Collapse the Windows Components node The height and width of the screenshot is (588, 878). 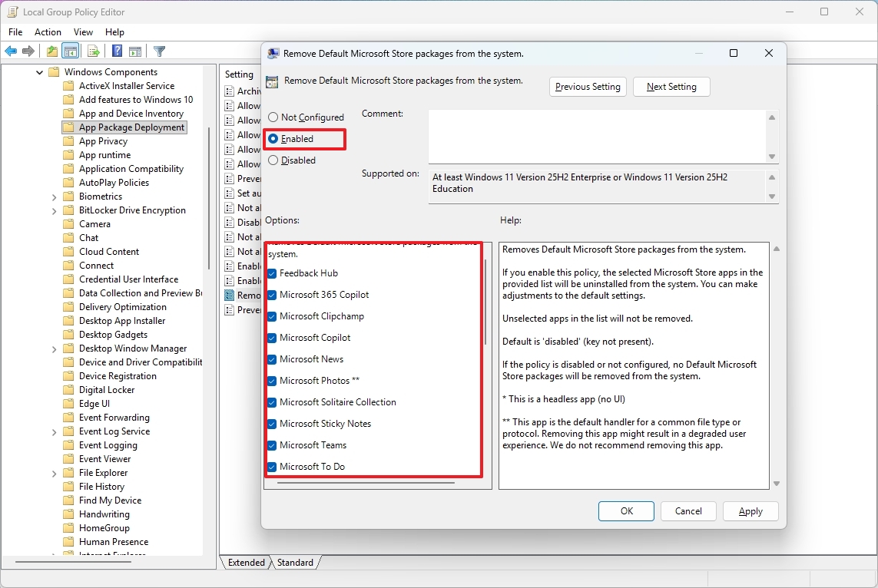39,71
